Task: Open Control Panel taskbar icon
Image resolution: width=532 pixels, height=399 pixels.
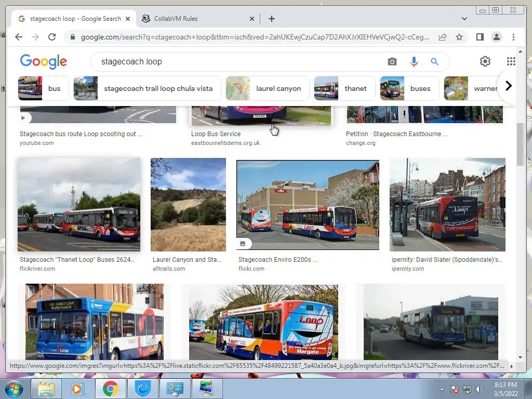Action: click(x=175, y=389)
